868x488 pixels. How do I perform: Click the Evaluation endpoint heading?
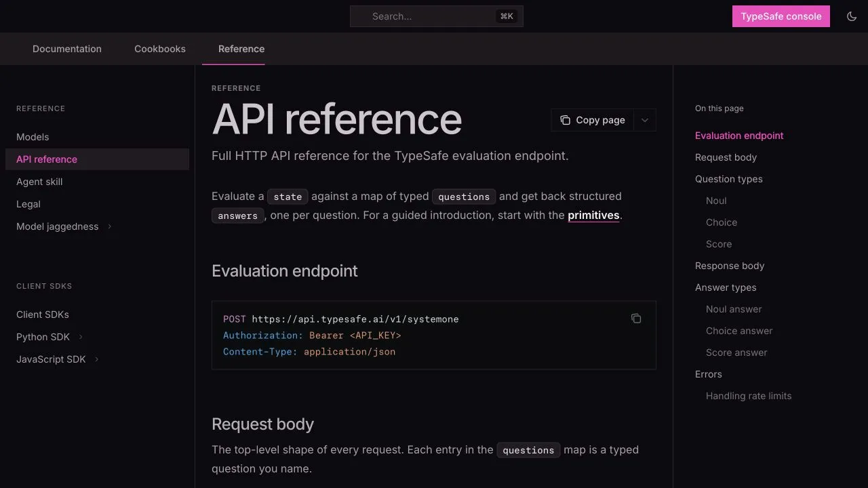(x=285, y=271)
